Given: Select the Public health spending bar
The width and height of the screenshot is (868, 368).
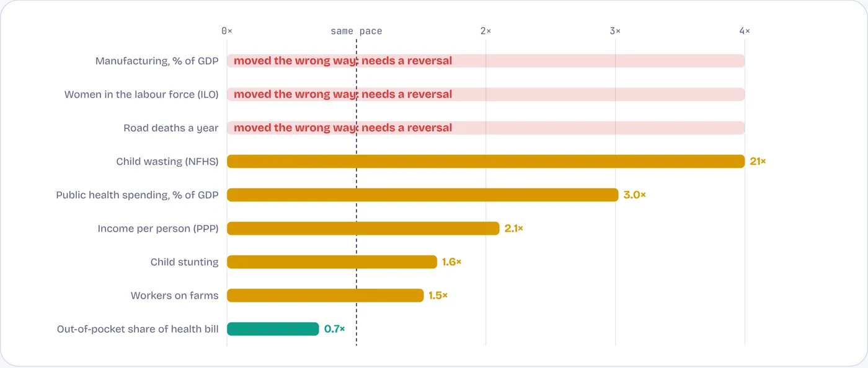Looking at the screenshot, I should (x=422, y=195).
